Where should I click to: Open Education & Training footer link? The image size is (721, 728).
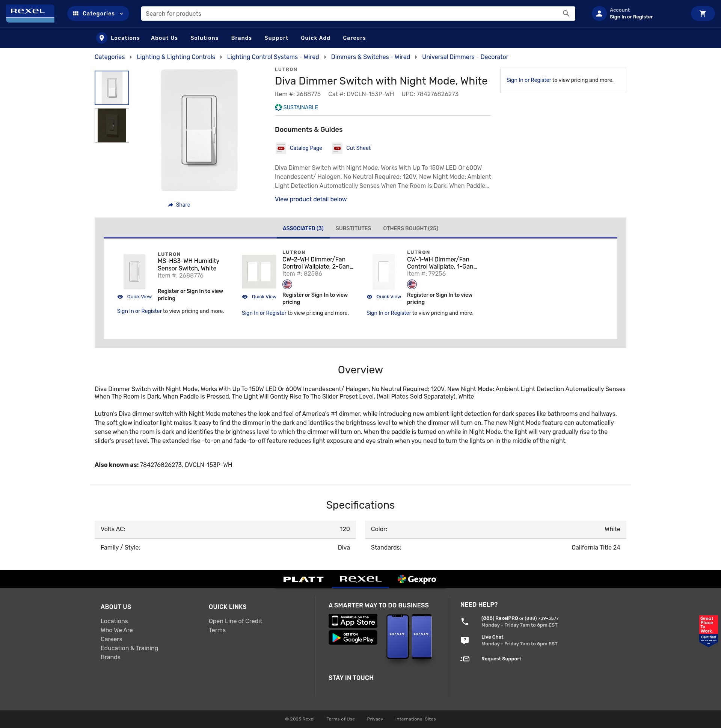129,648
